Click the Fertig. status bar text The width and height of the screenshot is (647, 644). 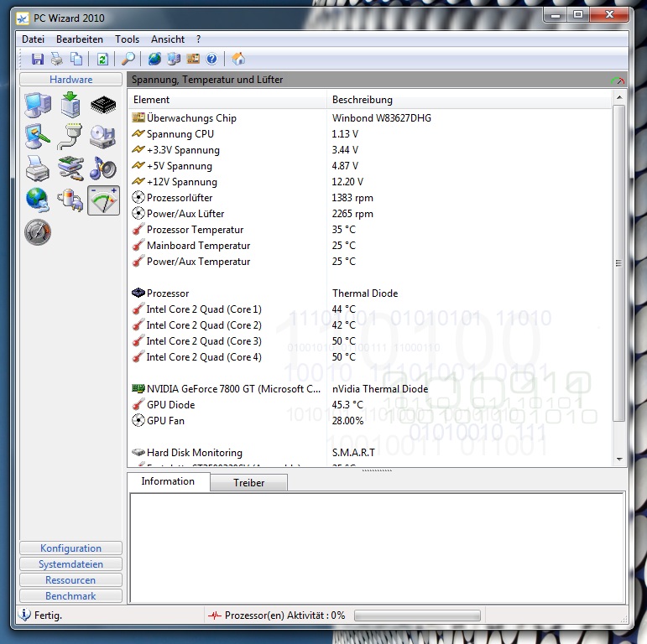[49, 615]
